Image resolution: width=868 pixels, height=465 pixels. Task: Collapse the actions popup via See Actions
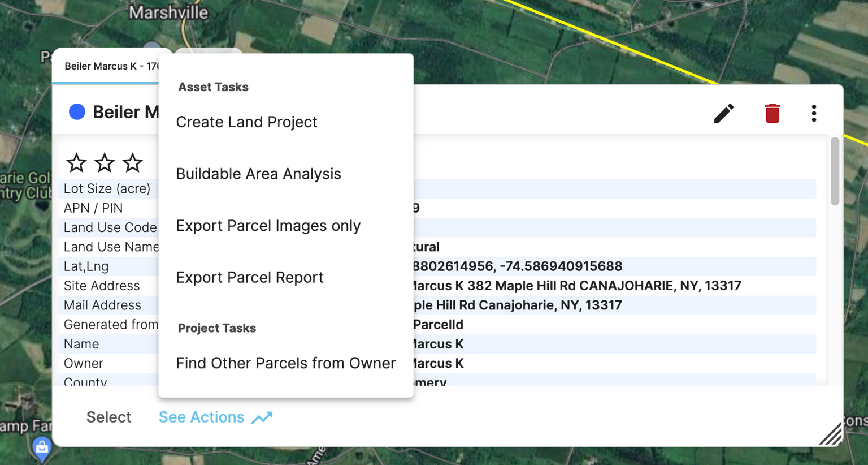(x=201, y=417)
